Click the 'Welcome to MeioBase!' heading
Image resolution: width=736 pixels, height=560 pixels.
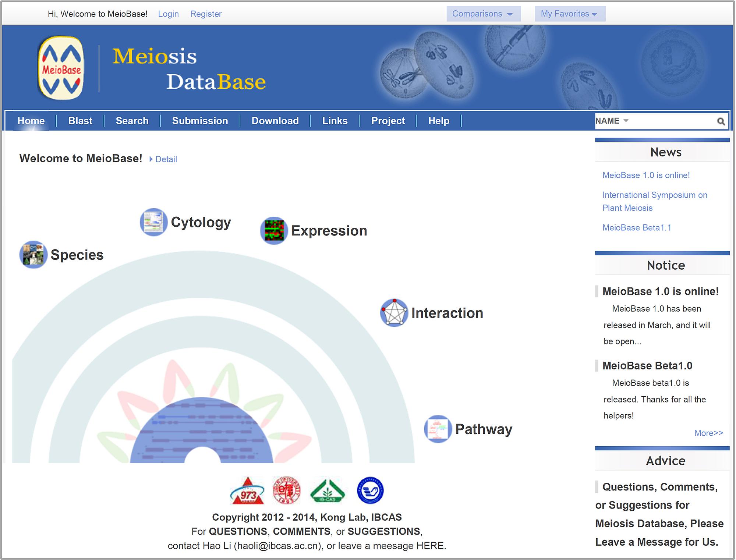click(x=81, y=159)
